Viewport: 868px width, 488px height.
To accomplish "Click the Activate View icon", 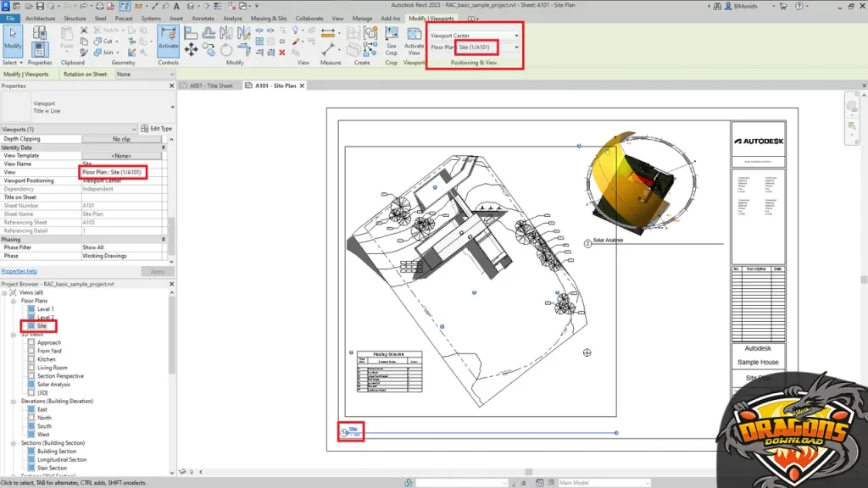I will click(414, 39).
